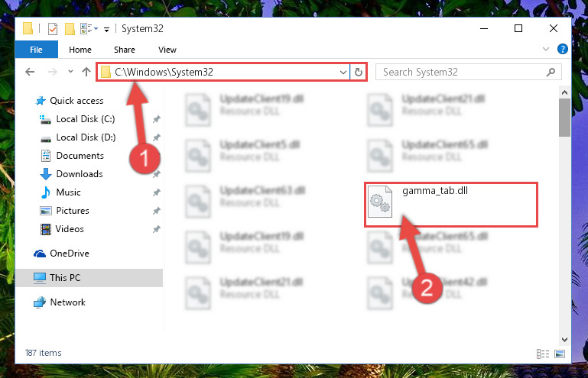Open the File menu tab
The image size is (588, 378).
point(37,50)
